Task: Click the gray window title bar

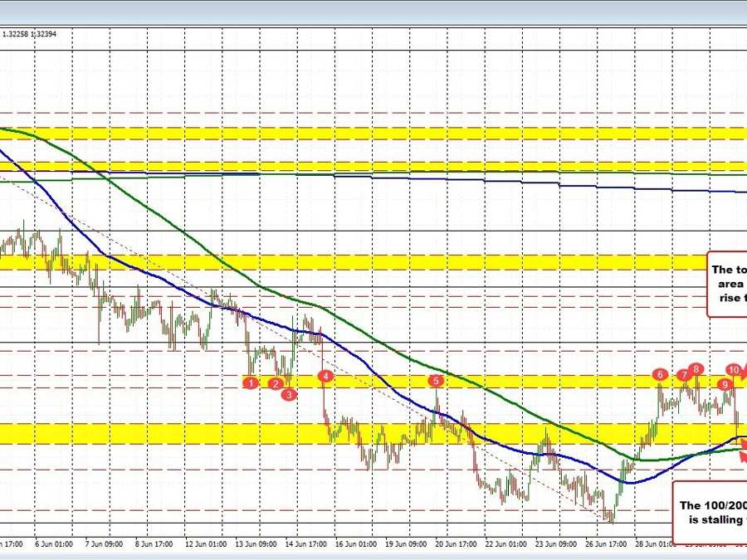Action: tap(373, 10)
